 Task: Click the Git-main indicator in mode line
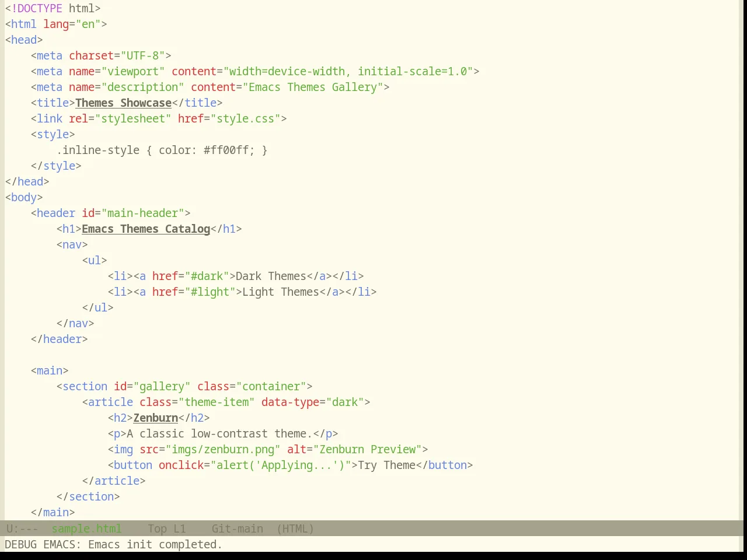click(237, 529)
